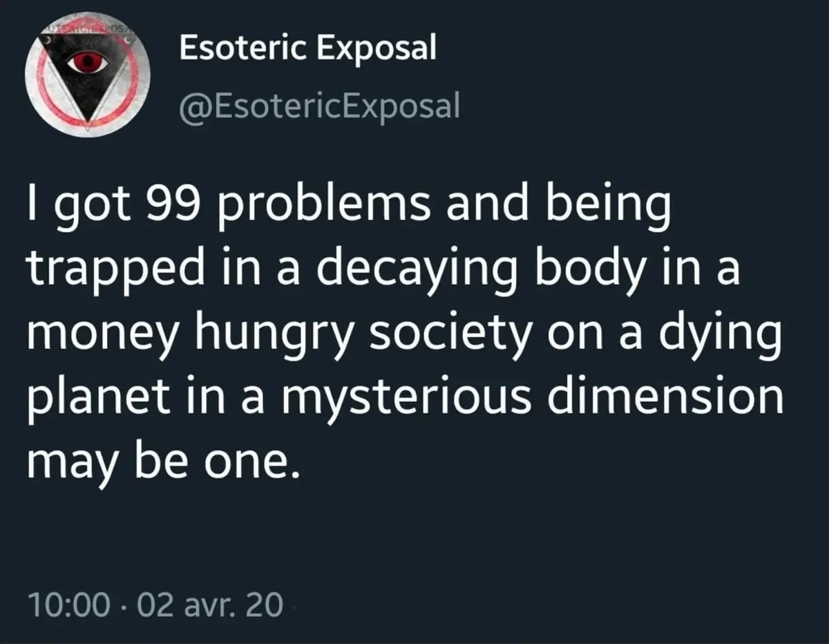Click the date 02 avr. 20
This screenshot has height=644, width=829.
tap(210, 605)
